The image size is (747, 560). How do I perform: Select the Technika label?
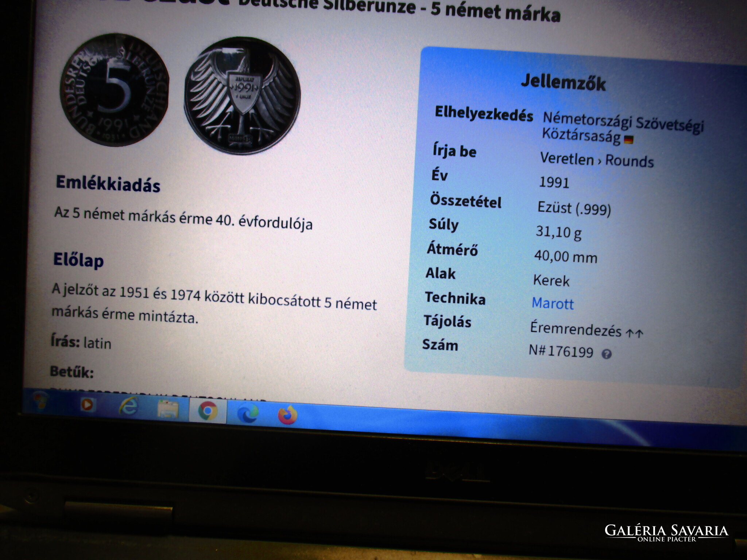[455, 298]
